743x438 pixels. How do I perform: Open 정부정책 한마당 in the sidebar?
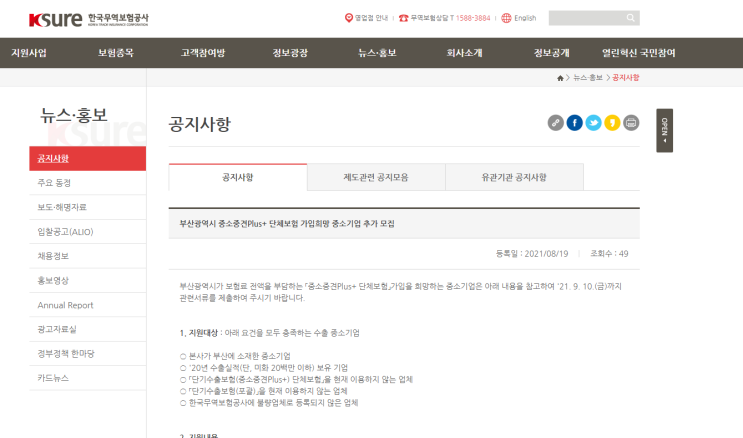(x=88, y=354)
